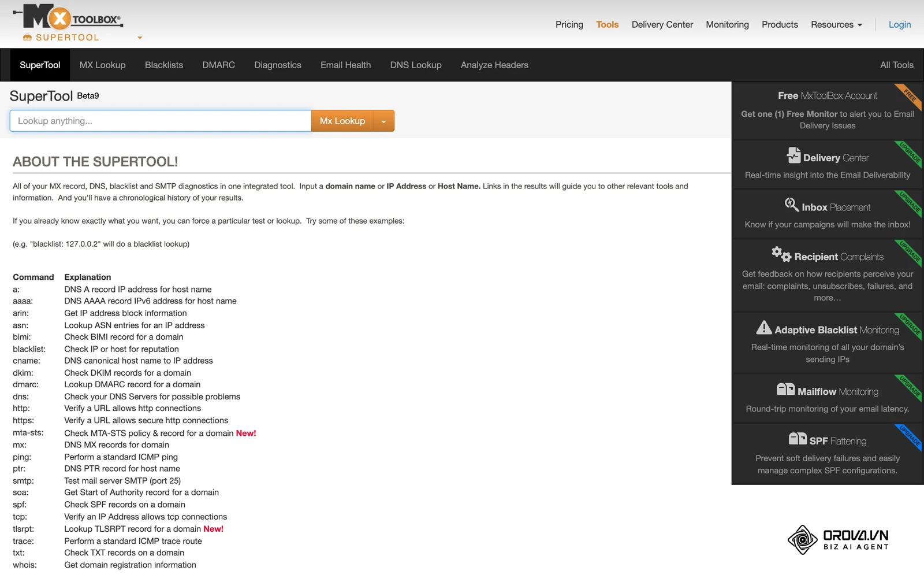
Task: Click Tools in the top menu
Action: pos(608,24)
